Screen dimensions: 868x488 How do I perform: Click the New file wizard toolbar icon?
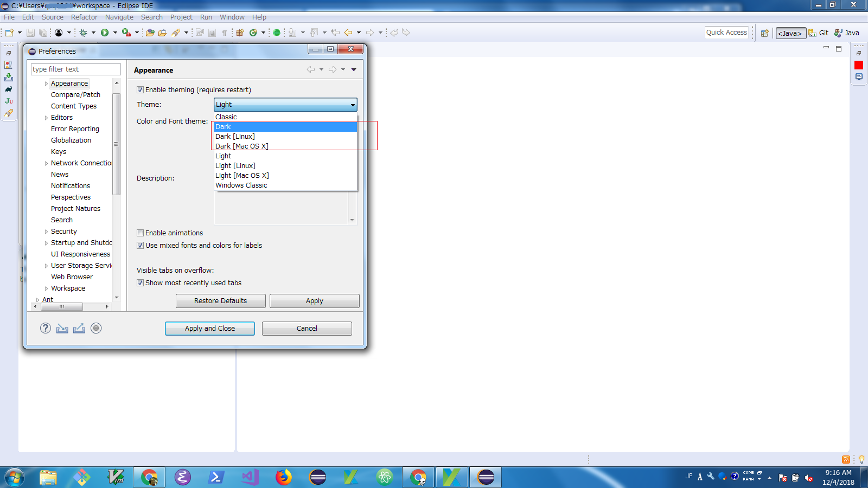pyautogui.click(x=9, y=33)
